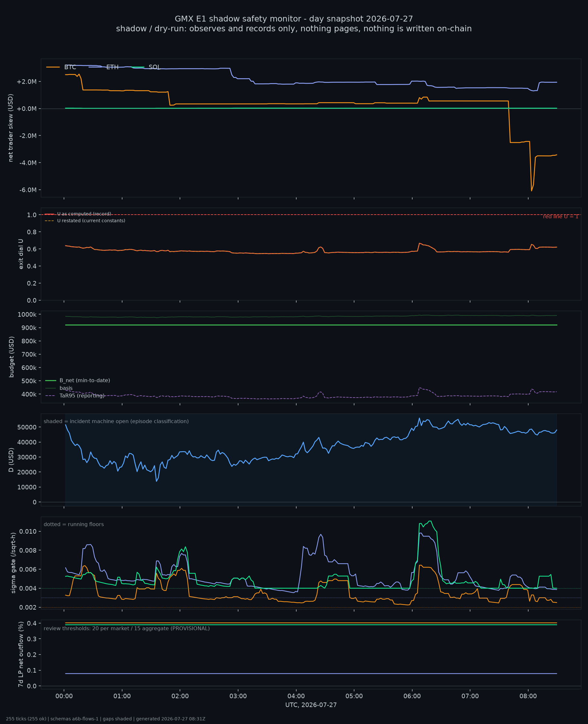Select the TaR95 (reporting) legend entry
The height and width of the screenshot is (724, 588).
[75, 396]
